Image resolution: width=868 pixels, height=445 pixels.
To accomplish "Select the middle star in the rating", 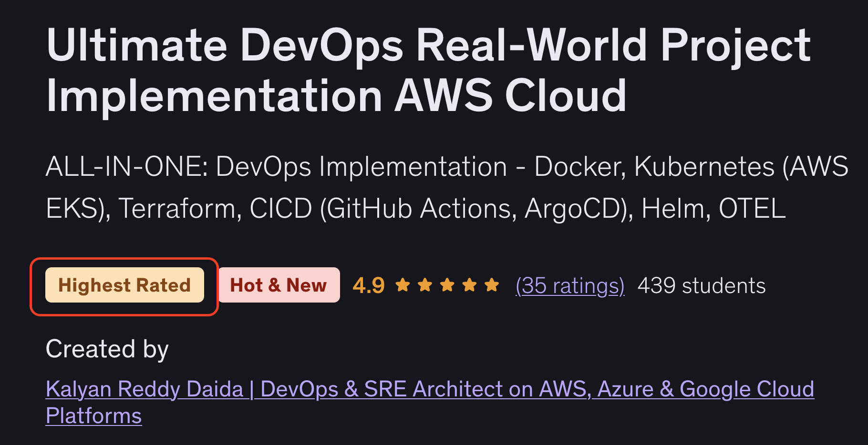I will click(447, 285).
